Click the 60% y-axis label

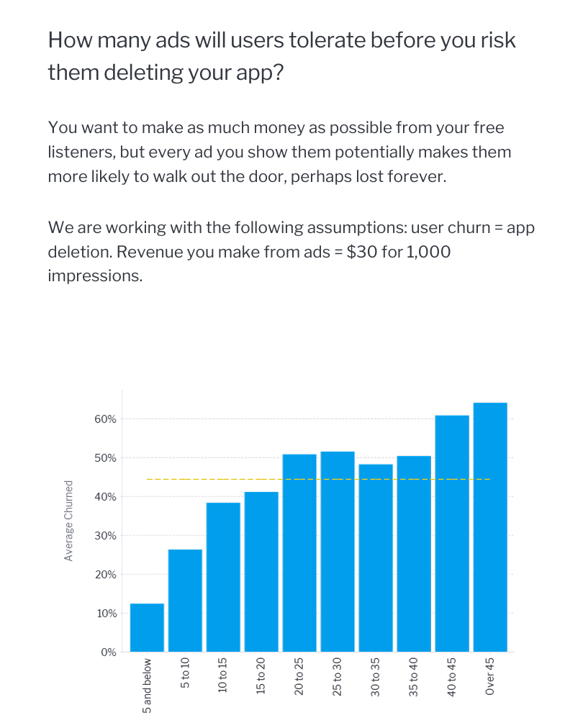105,419
